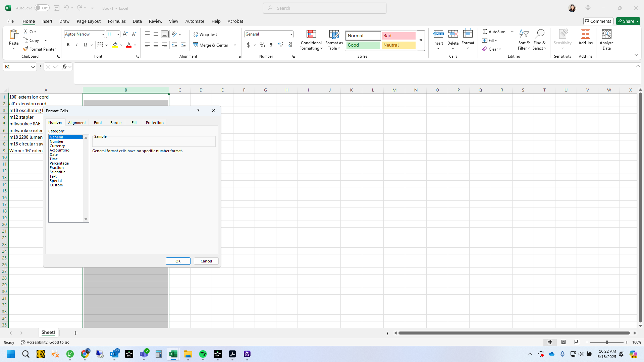Switch to Page Break Preview
644x362 pixels.
point(577,342)
